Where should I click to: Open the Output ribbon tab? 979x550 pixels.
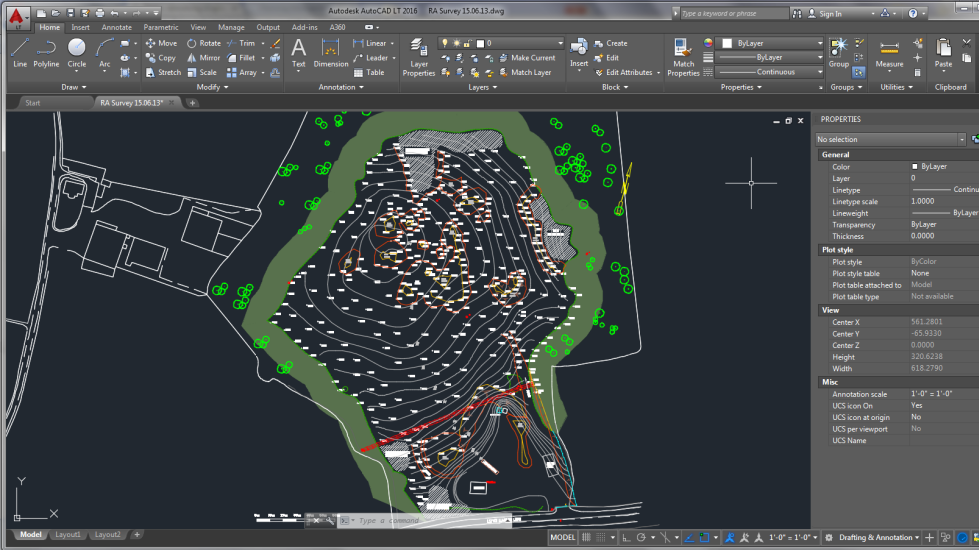tap(268, 27)
